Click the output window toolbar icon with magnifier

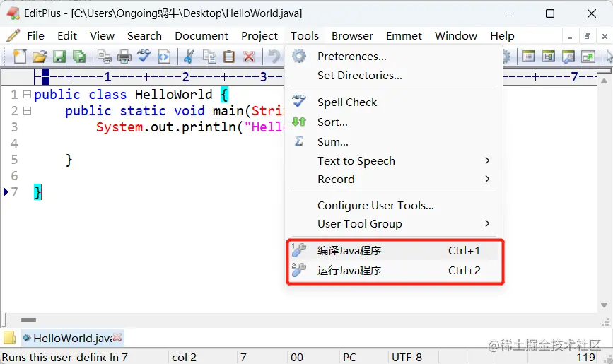(x=568, y=57)
